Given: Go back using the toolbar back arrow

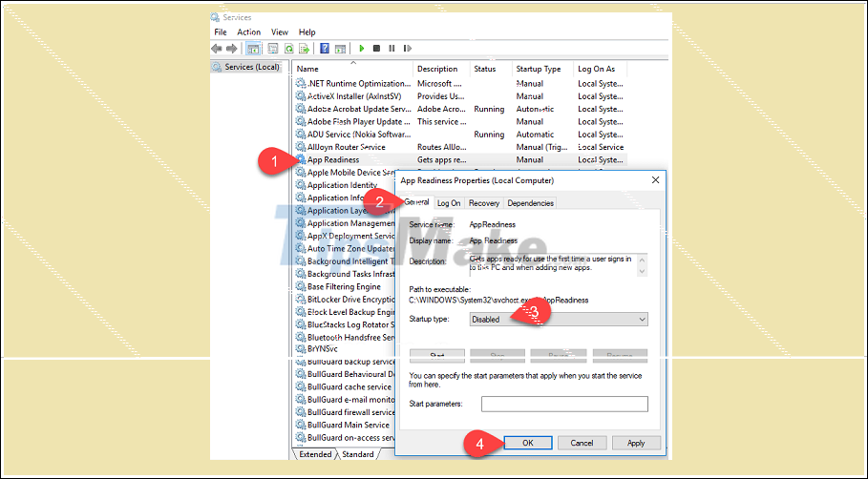Looking at the screenshot, I should [217, 49].
